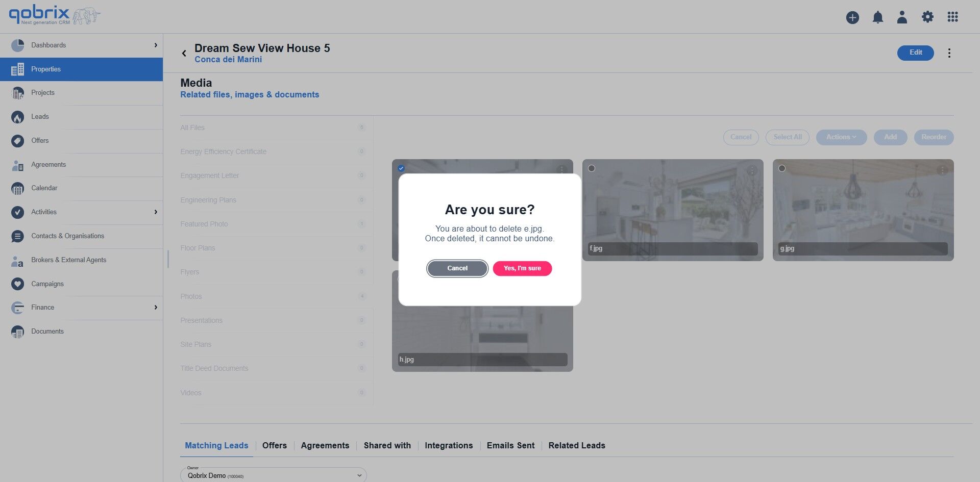
Task: Click the Select All button
Action: pyautogui.click(x=788, y=137)
